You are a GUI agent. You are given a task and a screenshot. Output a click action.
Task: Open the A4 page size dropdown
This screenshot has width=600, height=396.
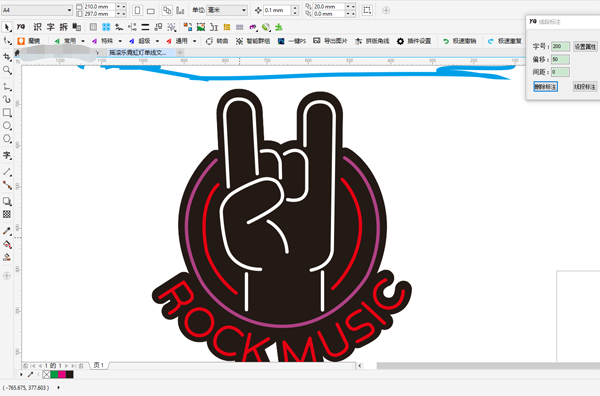(69, 10)
